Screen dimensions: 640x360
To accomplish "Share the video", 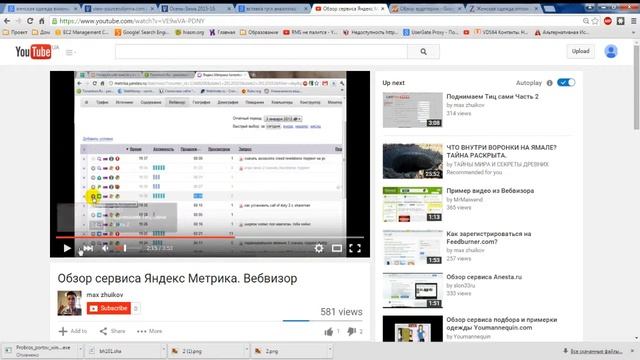I will coord(113,331).
